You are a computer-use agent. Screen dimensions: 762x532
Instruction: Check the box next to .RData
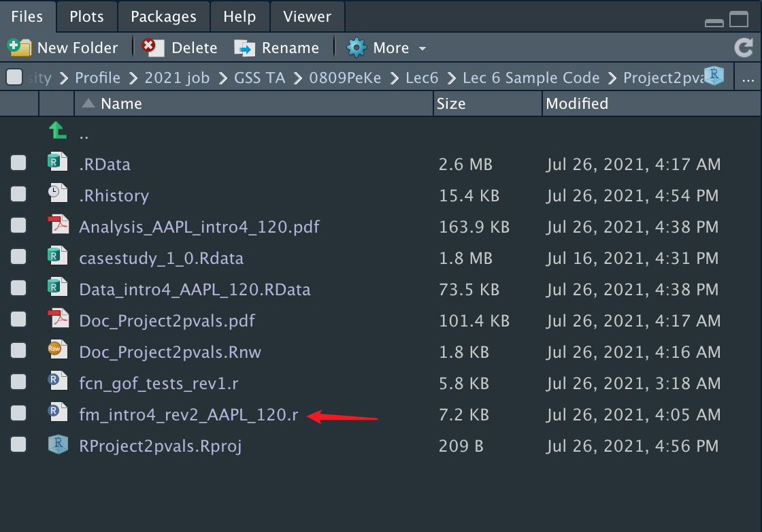pyautogui.click(x=18, y=163)
